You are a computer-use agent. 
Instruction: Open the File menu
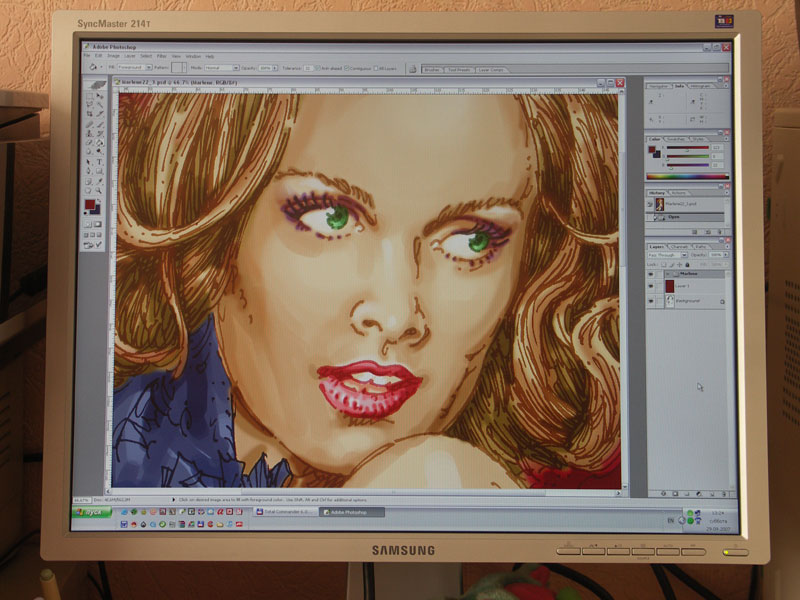pos(87,56)
